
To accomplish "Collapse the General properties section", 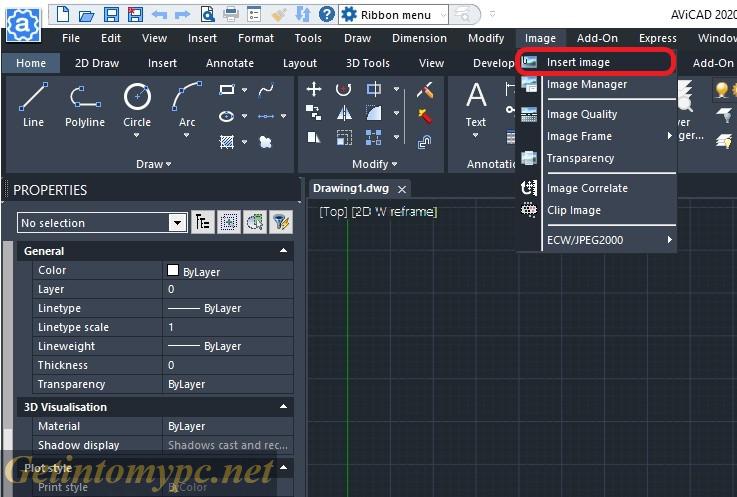I will pyautogui.click(x=283, y=251).
